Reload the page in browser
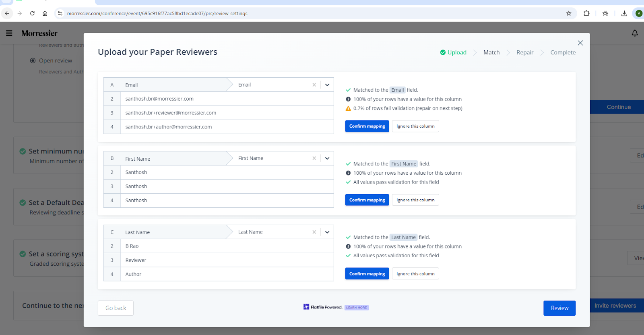This screenshot has width=644, height=335. point(32,13)
